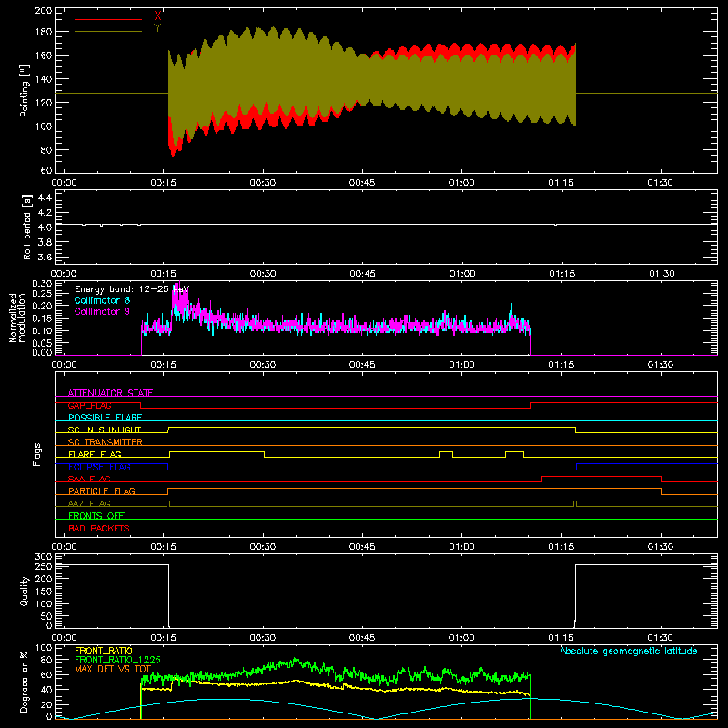Click the AAZ_FLAG label
This screenshot has width=728, height=728.
tap(89, 503)
